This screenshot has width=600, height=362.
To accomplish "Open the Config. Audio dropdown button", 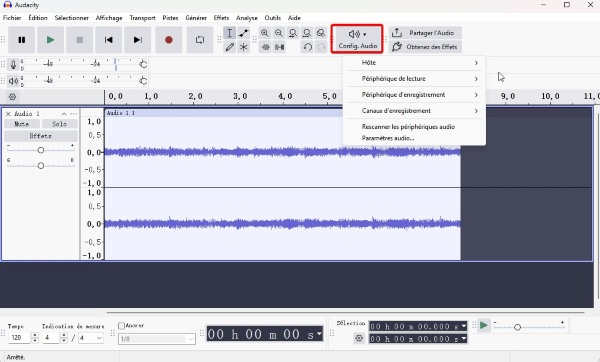I will pos(357,39).
